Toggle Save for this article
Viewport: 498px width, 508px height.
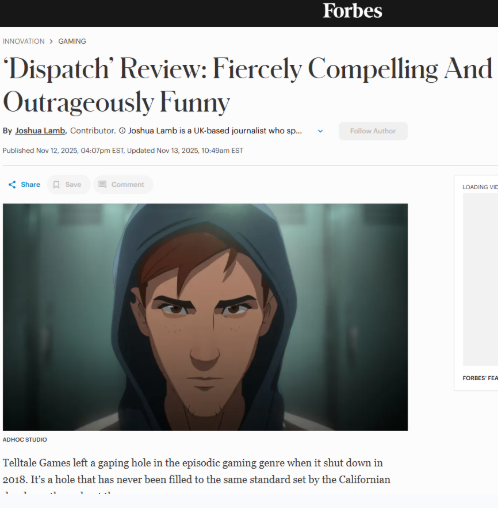tap(69, 185)
